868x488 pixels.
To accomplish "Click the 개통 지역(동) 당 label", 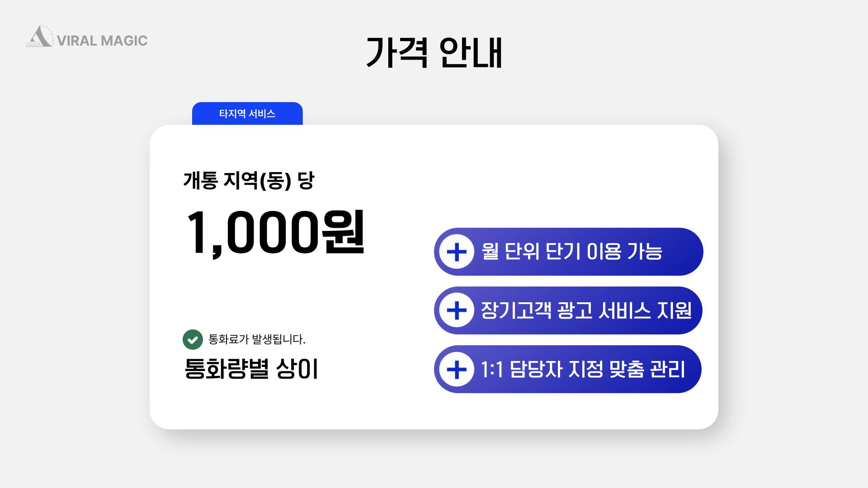I will pos(249,180).
